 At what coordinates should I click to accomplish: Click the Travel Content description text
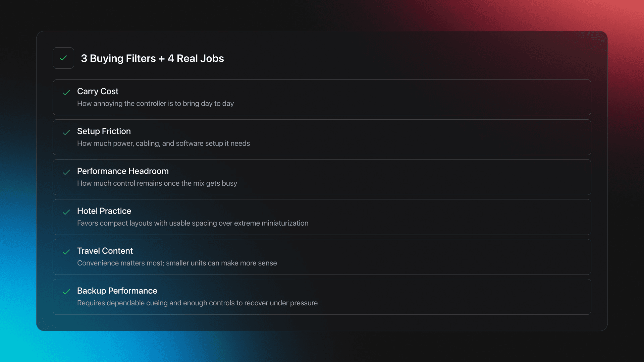pyautogui.click(x=177, y=263)
